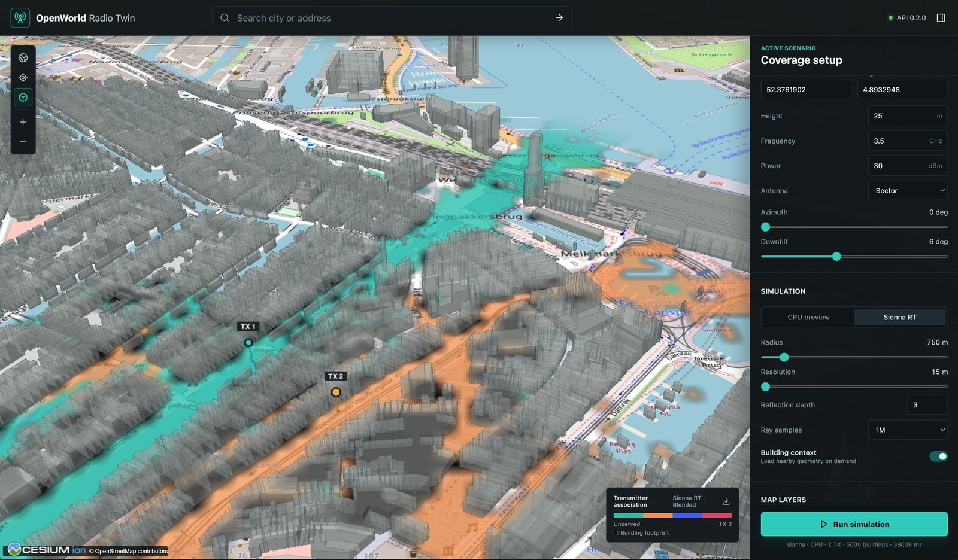Click the ACTIVE SCENARIO label
This screenshot has height=560, width=958.
point(788,48)
